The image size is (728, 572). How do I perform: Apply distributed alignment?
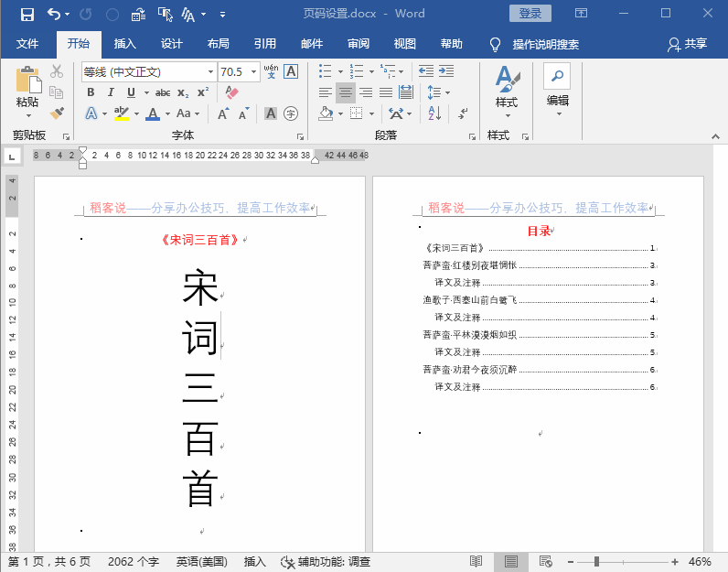tap(406, 92)
